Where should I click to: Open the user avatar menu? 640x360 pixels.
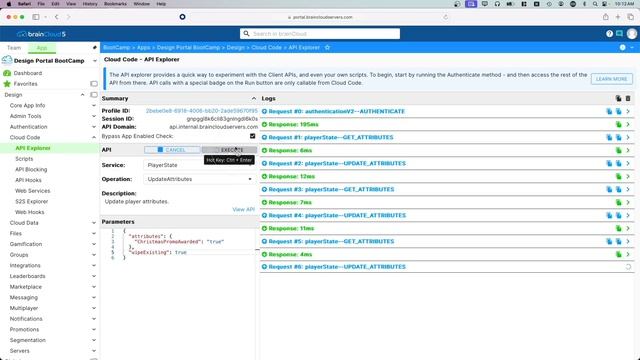click(632, 34)
